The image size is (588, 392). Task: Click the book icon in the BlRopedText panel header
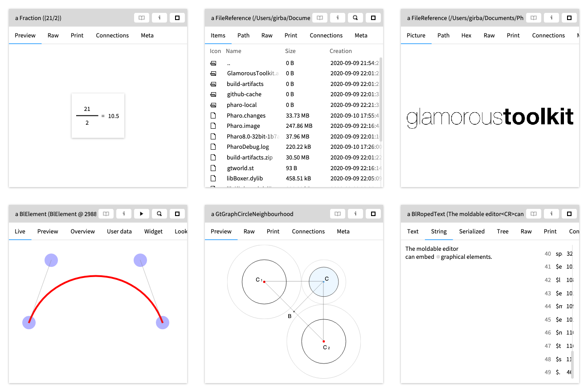click(x=534, y=214)
